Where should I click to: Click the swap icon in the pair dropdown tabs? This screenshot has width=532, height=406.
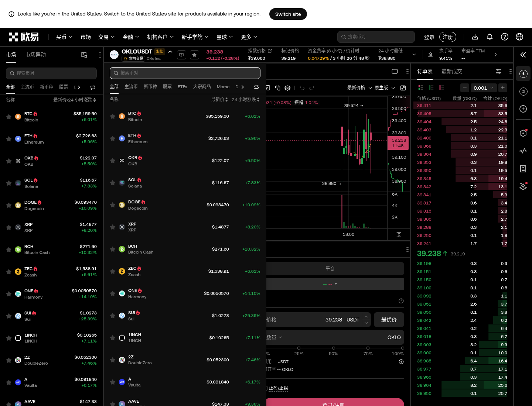point(256,87)
